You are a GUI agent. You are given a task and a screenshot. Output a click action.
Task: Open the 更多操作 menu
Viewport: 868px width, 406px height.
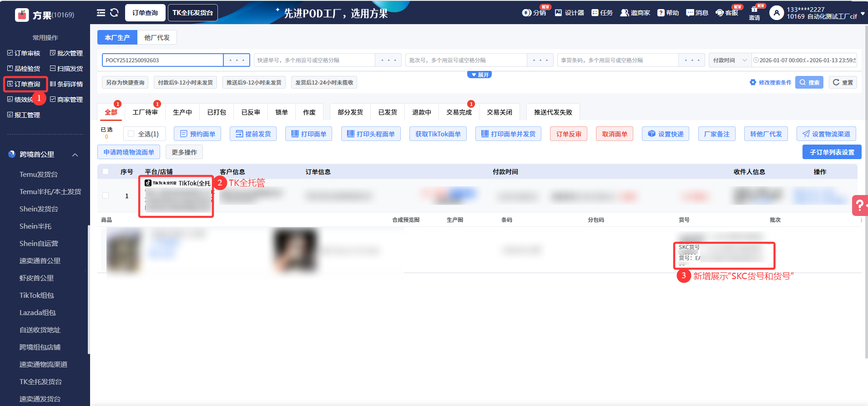tap(184, 152)
